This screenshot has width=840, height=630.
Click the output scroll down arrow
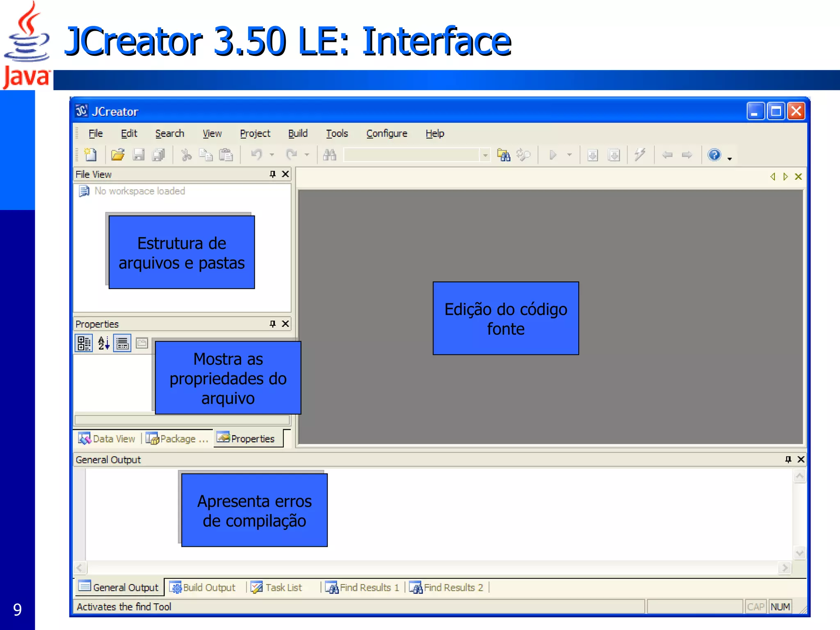pyautogui.click(x=799, y=552)
